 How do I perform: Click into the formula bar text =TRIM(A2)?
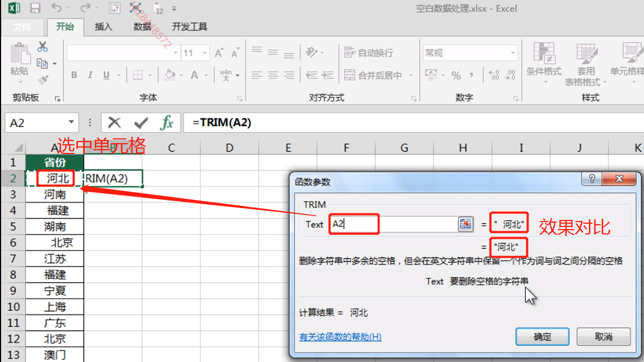222,123
